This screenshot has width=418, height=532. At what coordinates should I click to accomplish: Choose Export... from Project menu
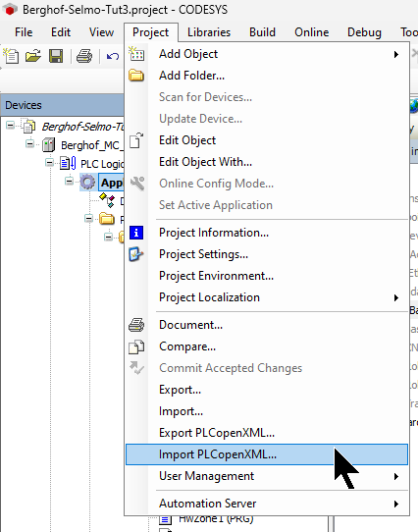pyautogui.click(x=267, y=390)
